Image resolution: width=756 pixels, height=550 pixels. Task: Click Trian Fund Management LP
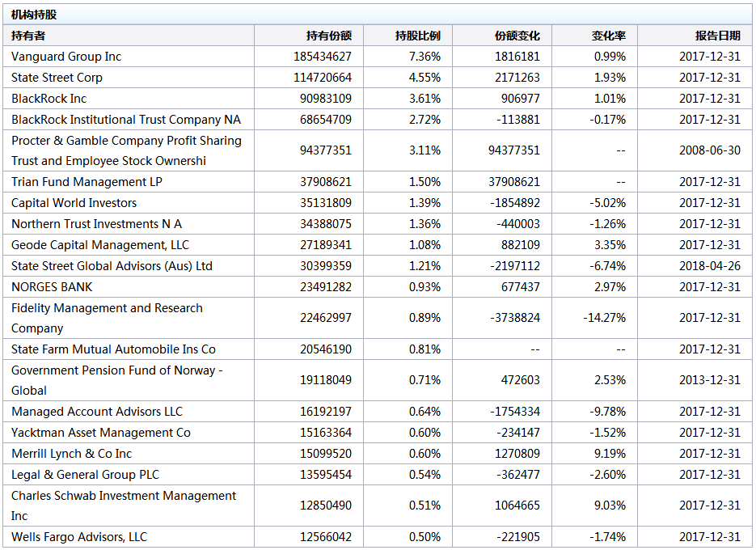(x=87, y=182)
